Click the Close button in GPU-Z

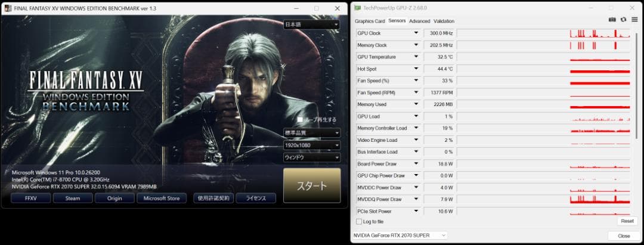(x=624, y=235)
